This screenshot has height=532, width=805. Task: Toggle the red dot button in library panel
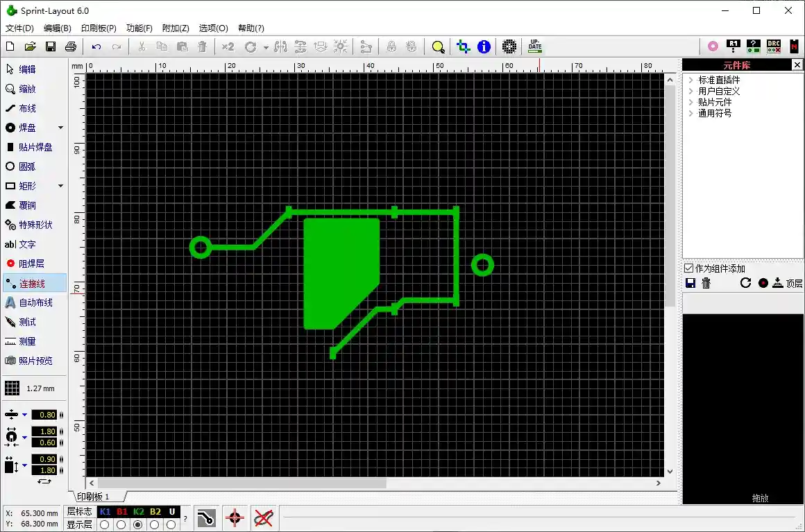coord(763,283)
